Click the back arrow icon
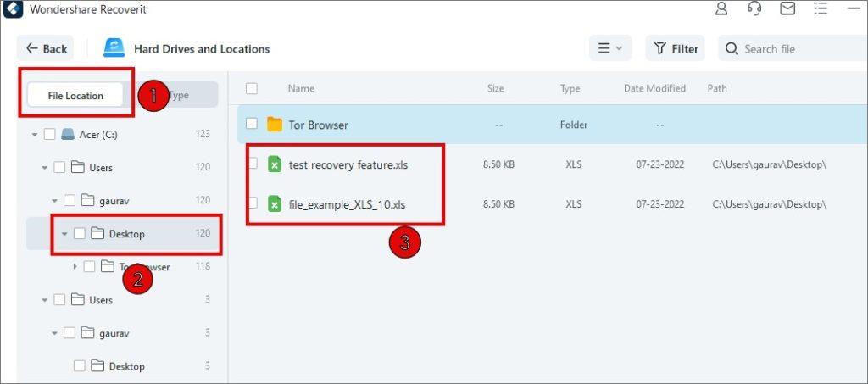 click(32, 48)
